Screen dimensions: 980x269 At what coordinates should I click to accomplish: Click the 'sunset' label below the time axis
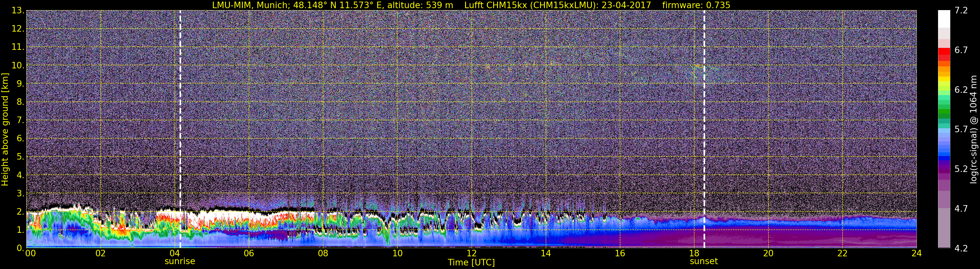(x=704, y=262)
